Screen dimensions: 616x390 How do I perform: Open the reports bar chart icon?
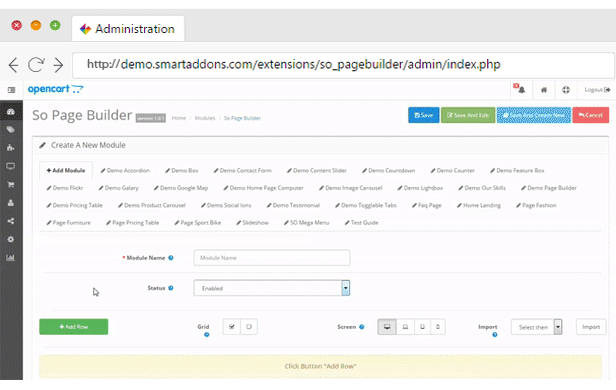[11, 258]
